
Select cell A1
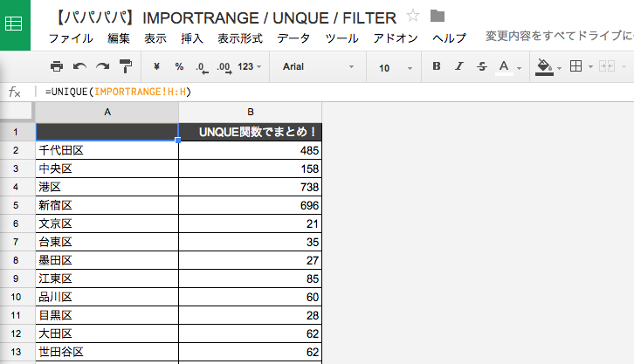click(107, 132)
